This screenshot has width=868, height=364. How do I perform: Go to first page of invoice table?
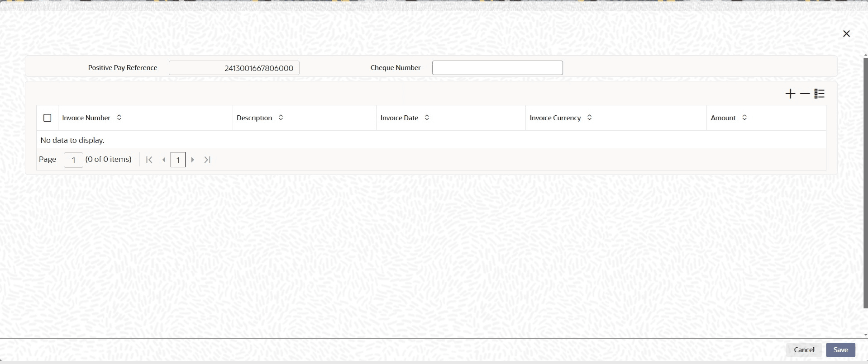[149, 160]
